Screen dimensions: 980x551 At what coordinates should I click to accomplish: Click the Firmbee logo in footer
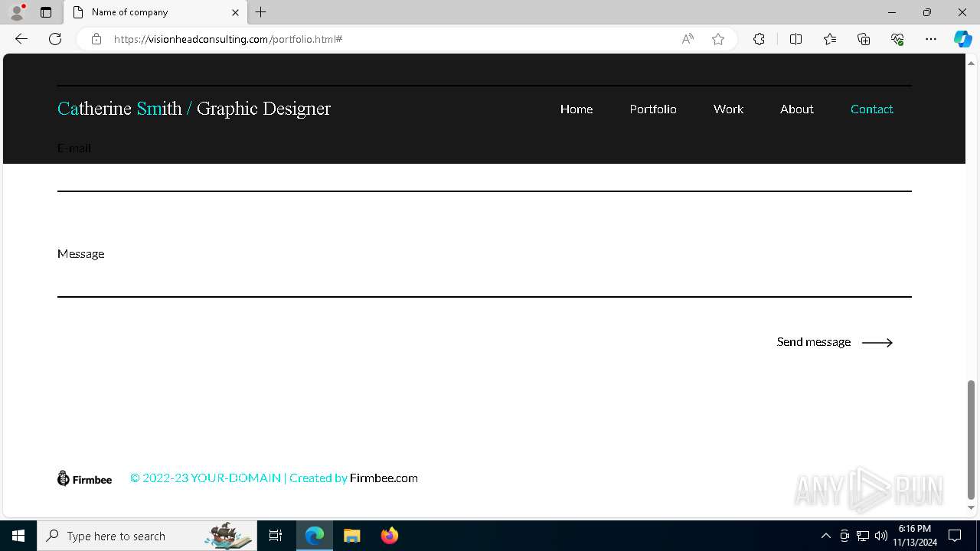(85, 478)
